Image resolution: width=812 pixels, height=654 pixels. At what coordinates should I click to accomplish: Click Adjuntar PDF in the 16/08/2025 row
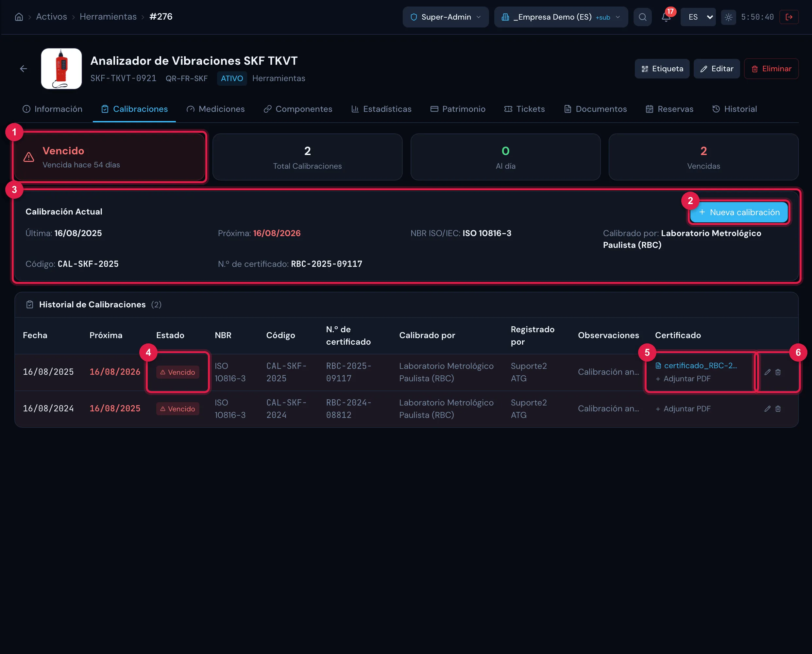coord(683,379)
